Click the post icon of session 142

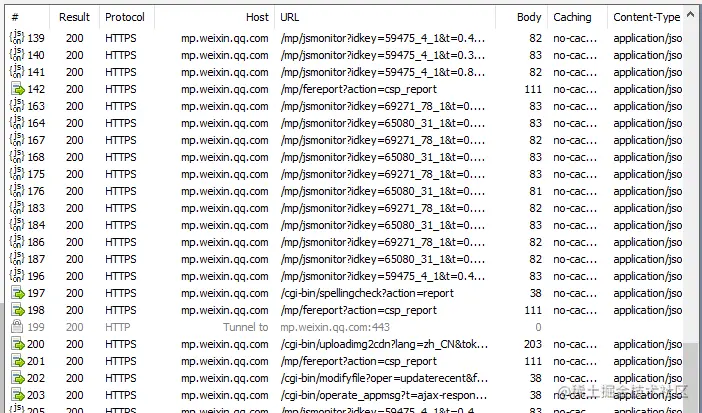tap(17, 89)
